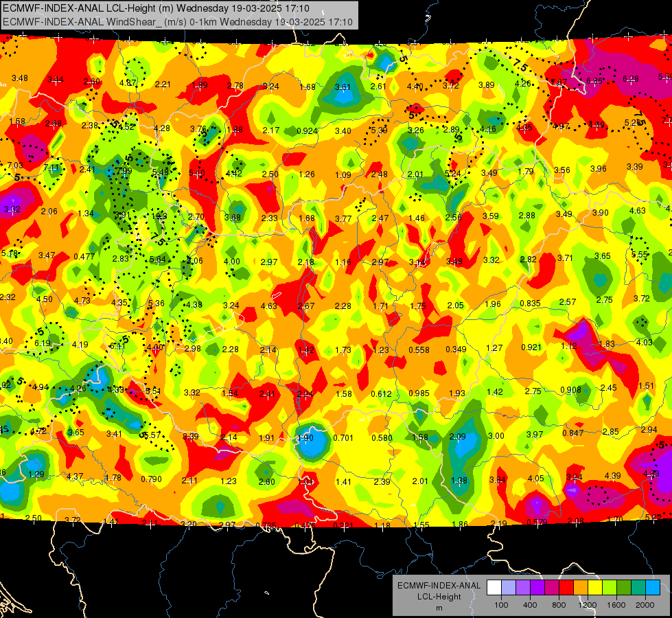Click the wind shear value 0.221
The image size is (672, 618).
pyautogui.click(x=343, y=525)
